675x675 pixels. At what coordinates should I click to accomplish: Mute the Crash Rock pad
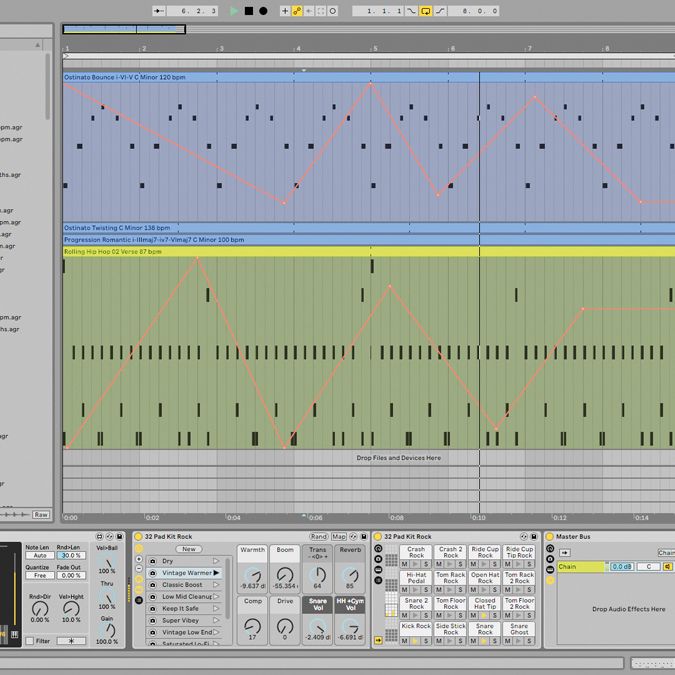point(404,564)
